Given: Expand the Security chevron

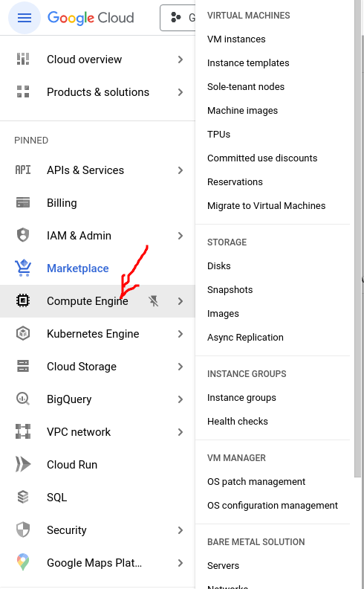Looking at the screenshot, I should coord(181,530).
